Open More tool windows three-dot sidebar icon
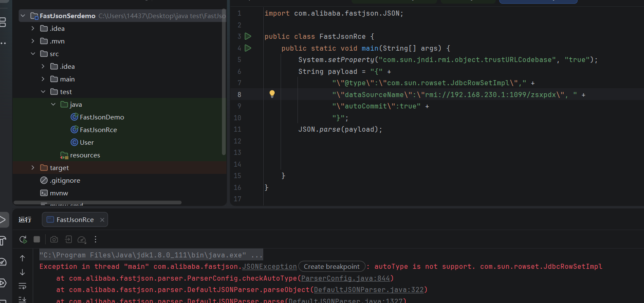 coord(3,43)
